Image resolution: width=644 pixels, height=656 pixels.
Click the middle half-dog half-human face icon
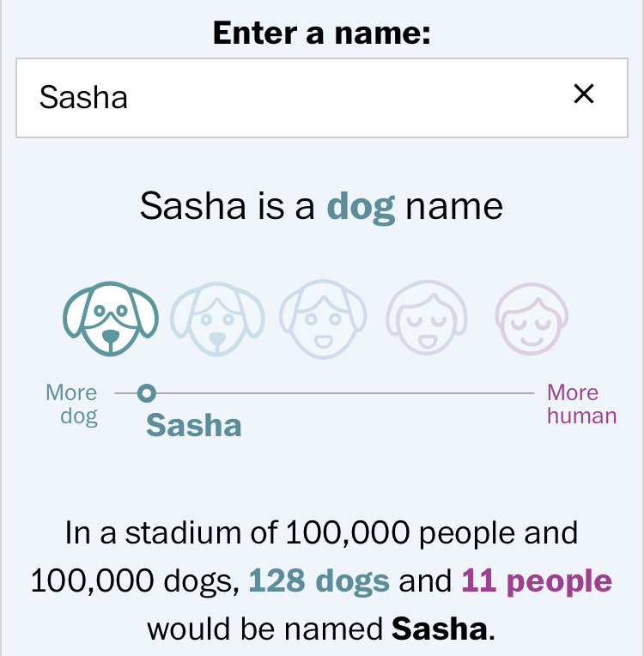(x=323, y=319)
